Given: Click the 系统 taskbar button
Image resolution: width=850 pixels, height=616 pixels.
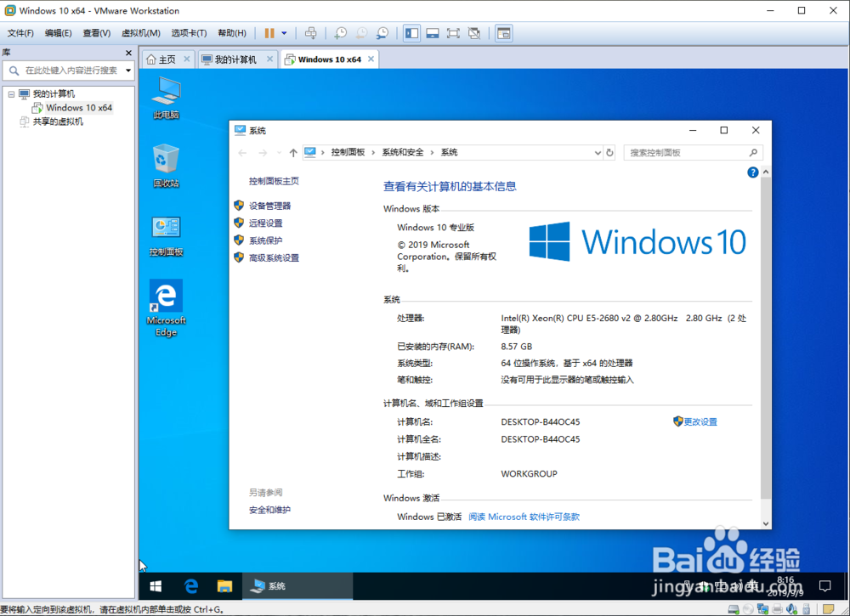Looking at the screenshot, I should (x=297, y=586).
